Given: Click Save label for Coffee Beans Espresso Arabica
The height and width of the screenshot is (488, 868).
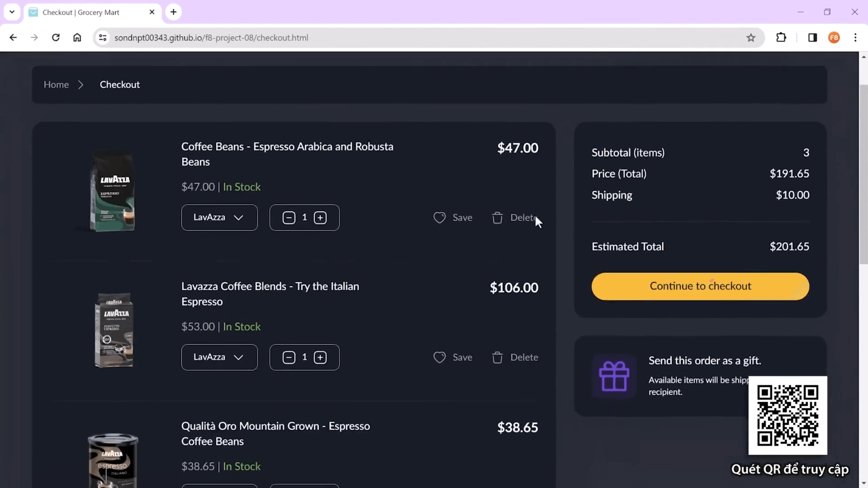Looking at the screenshot, I should tap(462, 218).
